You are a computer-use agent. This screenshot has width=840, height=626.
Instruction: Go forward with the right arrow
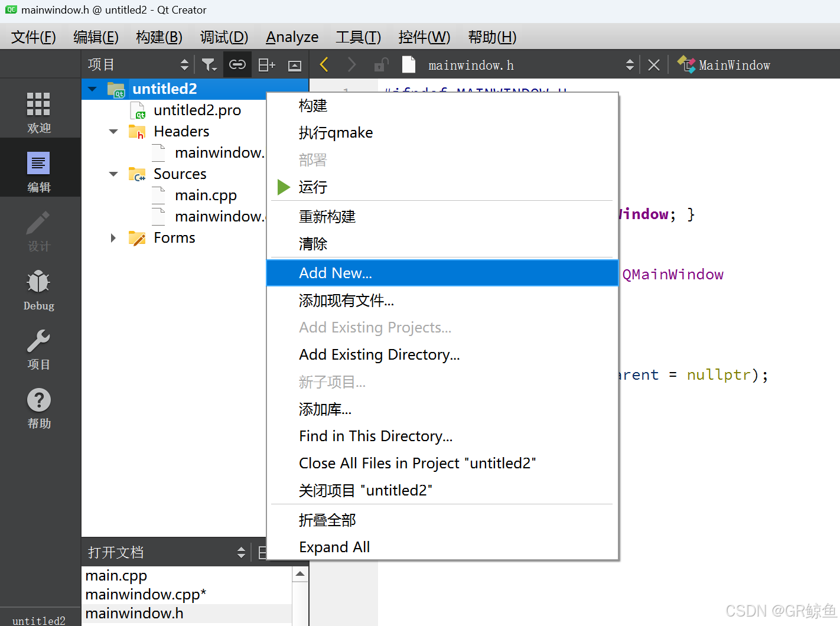pos(351,64)
